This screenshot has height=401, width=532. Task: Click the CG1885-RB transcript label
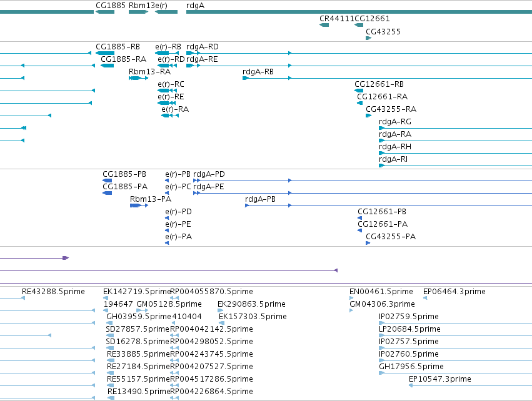click(118, 46)
